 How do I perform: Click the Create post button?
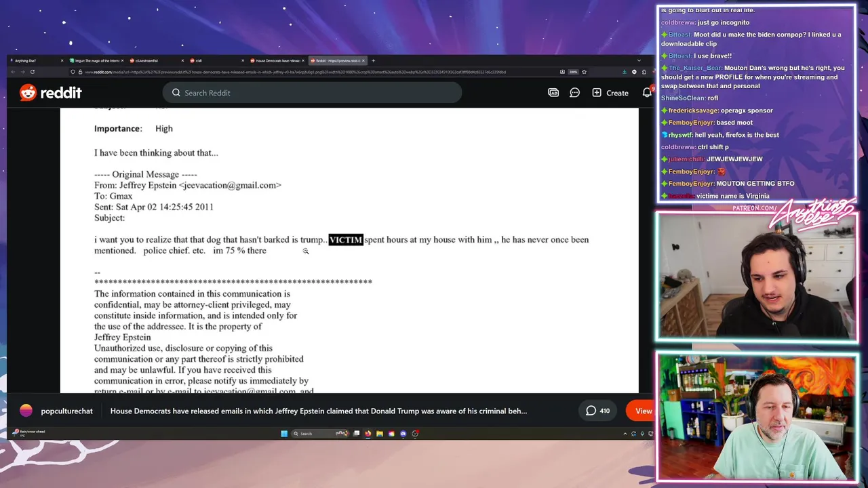pos(610,93)
